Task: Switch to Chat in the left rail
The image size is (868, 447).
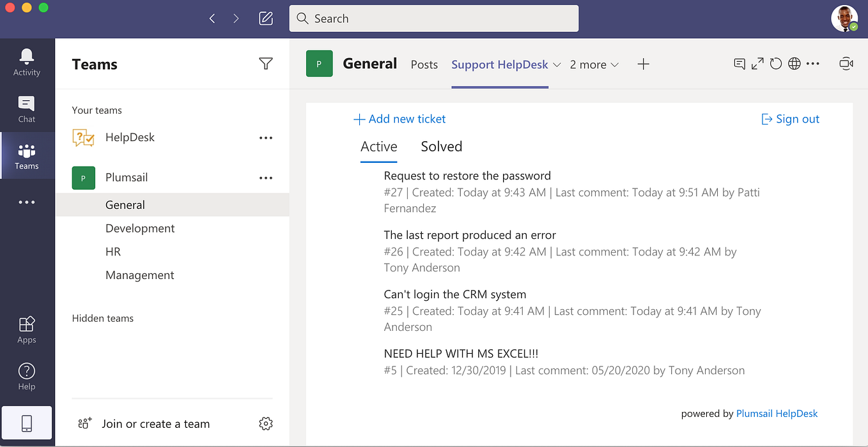Action: (26, 109)
